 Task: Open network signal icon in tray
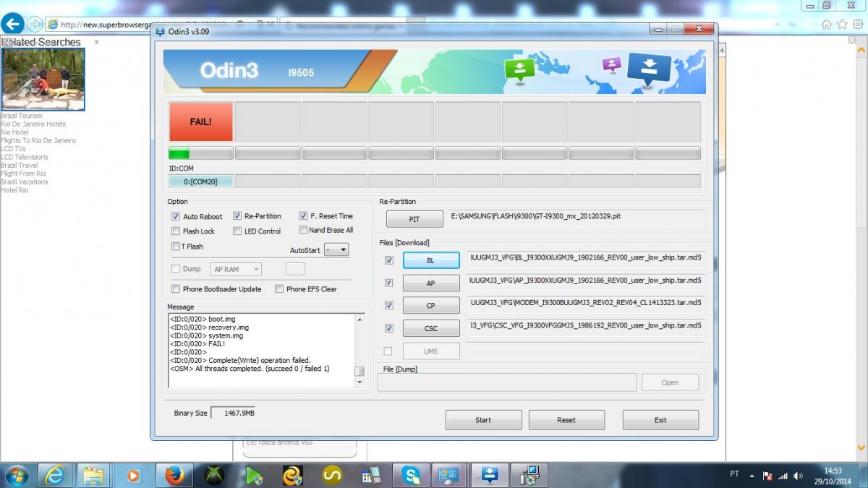pyautogui.click(x=783, y=476)
